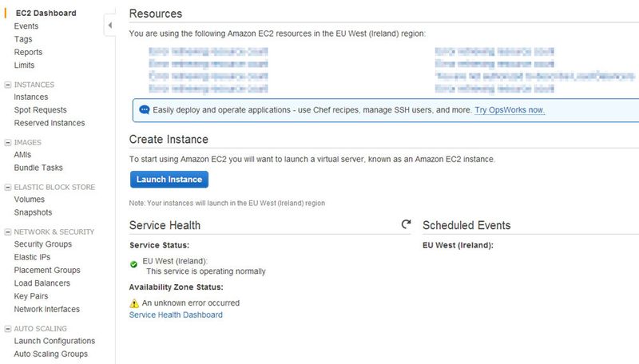The height and width of the screenshot is (364, 639).
Task: Open Reserved Instances
Action: point(50,123)
